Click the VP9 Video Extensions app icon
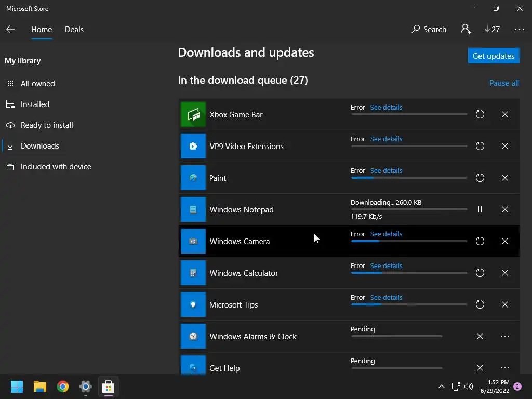The image size is (532, 399). click(x=193, y=146)
